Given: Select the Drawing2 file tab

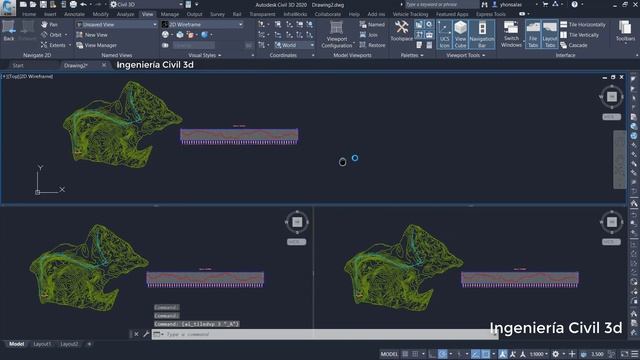Looking at the screenshot, I should (x=76, y=65).
